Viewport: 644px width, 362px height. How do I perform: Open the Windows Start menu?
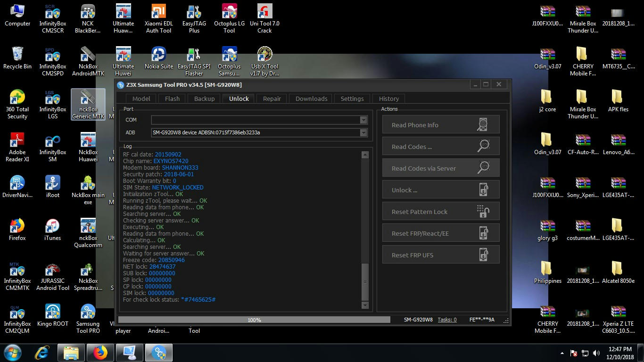point(12,353)
